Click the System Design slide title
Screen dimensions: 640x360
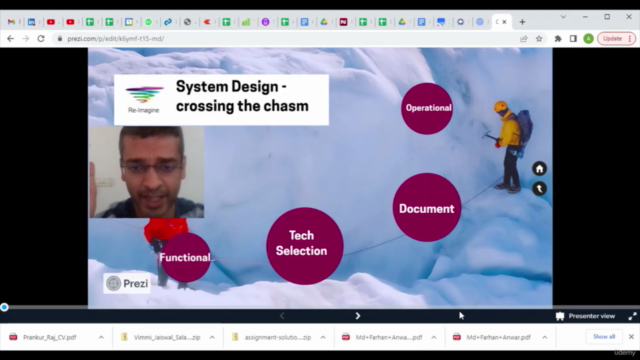point(242,96)
